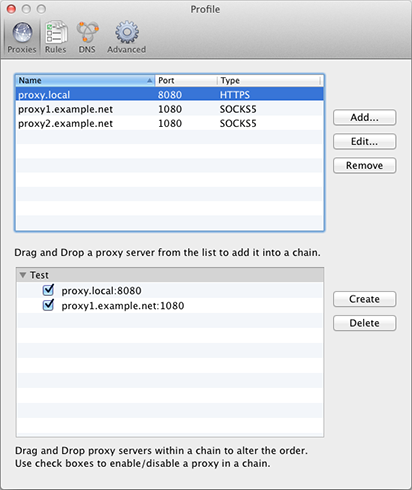Close the Profile window

pyautogui.click(x=11, y=9)
